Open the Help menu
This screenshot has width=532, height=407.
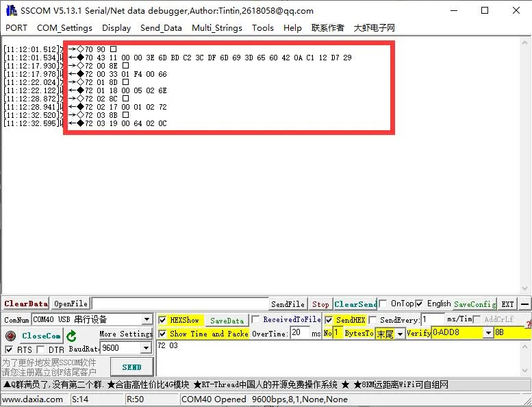point(292,28)
